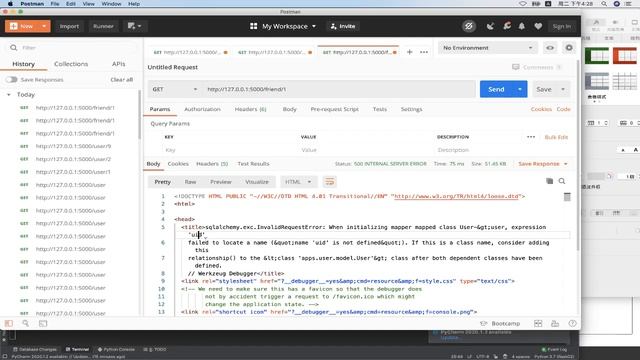This screenshot has height=360, width=640.
Task: Open the Code snippet link
Action: (564, 109)
